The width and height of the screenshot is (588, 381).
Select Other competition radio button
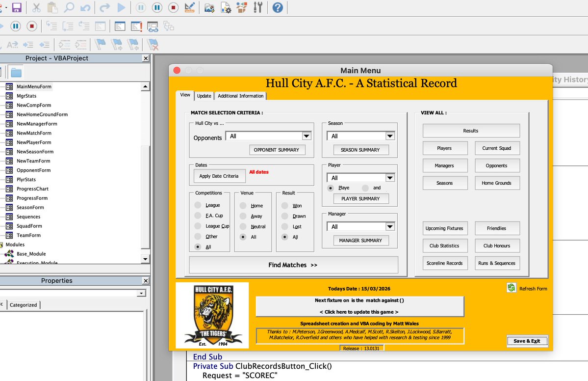click(x=198, y=236)
